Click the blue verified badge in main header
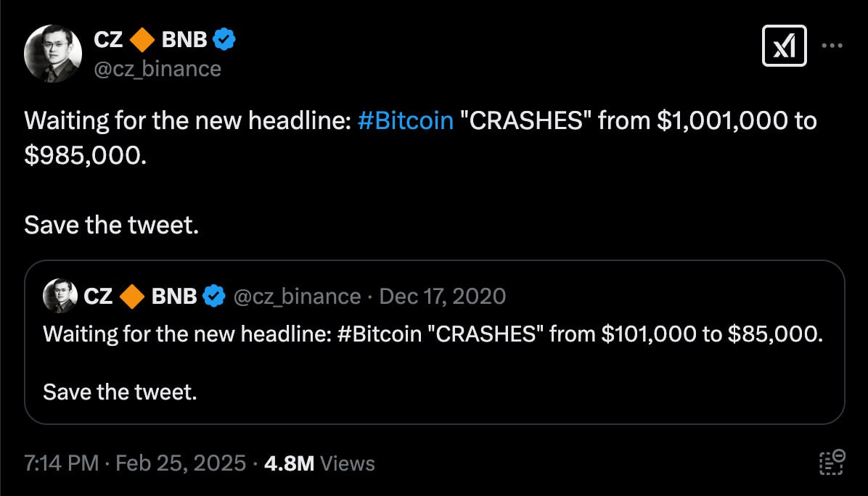868x496 pixels. coord(224,39)
